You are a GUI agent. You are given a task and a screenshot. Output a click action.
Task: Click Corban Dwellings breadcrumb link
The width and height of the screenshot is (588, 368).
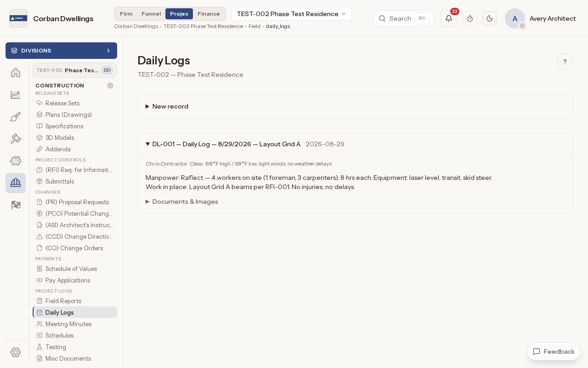[x=136, y=26]
